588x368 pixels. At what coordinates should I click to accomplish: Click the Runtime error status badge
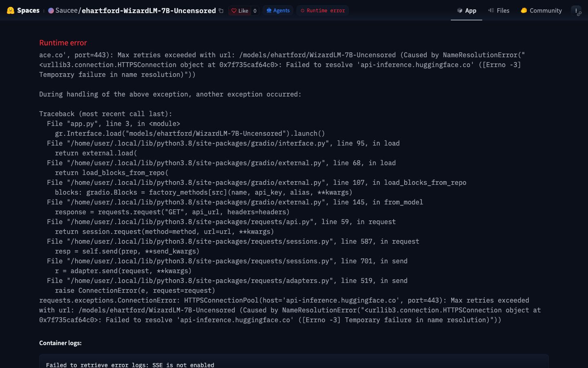(323, 11)
